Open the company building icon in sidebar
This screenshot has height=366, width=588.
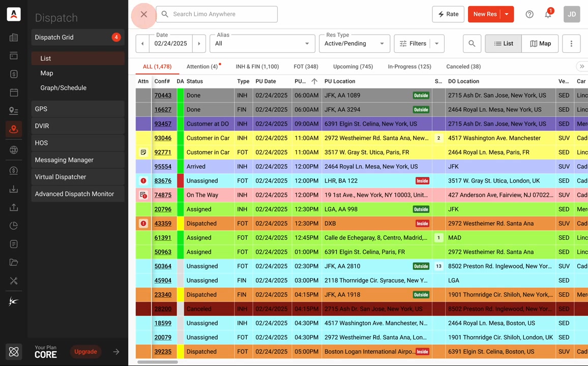click(x=14, y=38)
